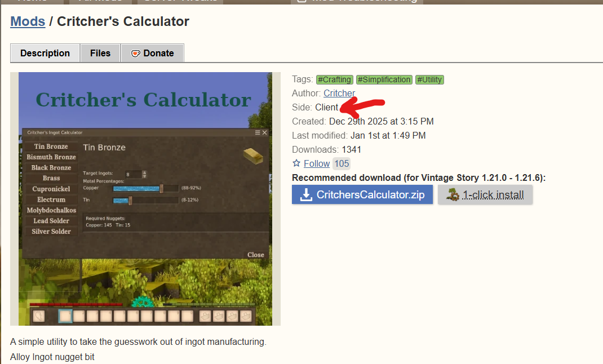Select Tin Bronze in the alloy list
The width and height of the screenshot is (603, 364).
pyautogui.click(x=51, y=147)
